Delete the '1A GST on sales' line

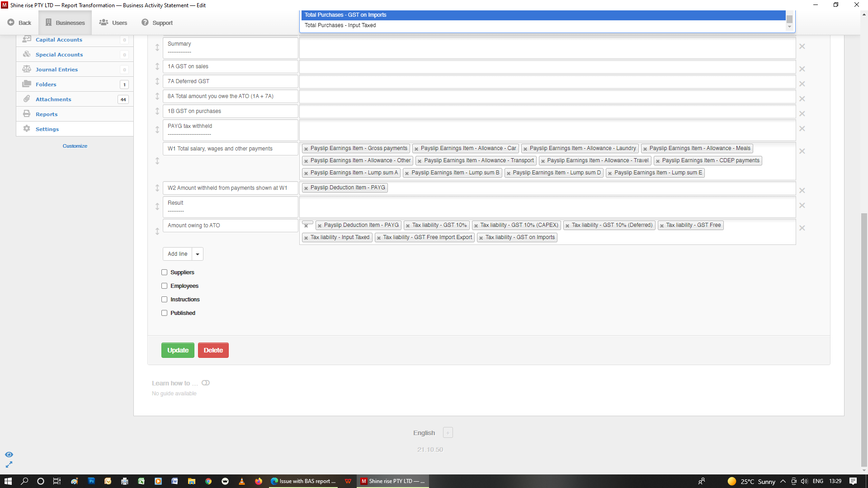[802, 69]
